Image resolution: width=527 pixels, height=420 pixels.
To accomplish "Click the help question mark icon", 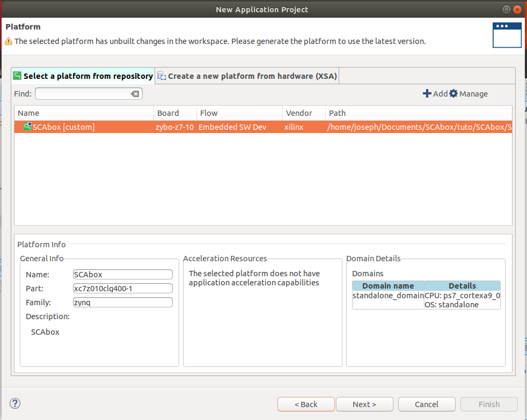I will click(15, 404).
